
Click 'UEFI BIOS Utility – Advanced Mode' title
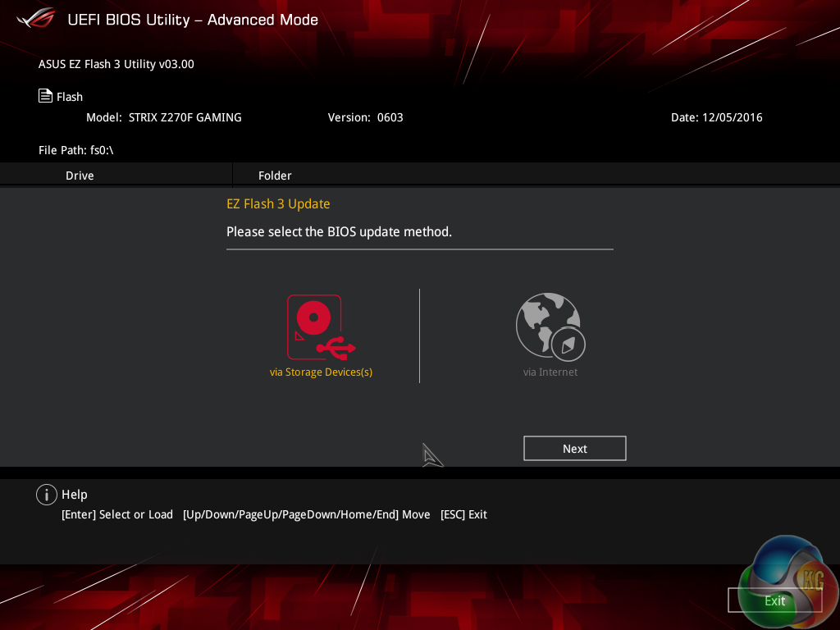point(193,20)
